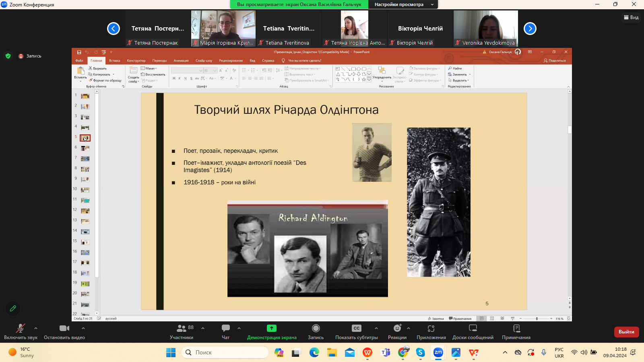
Task: Turn off camera with Остановить видео
Action: pos(64,329)
